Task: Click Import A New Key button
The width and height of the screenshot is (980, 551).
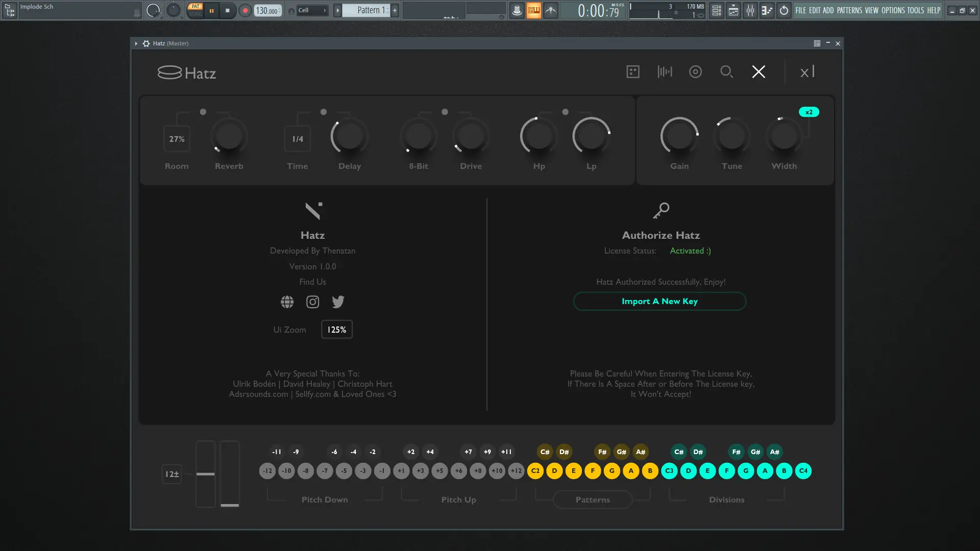Action: 659,302
